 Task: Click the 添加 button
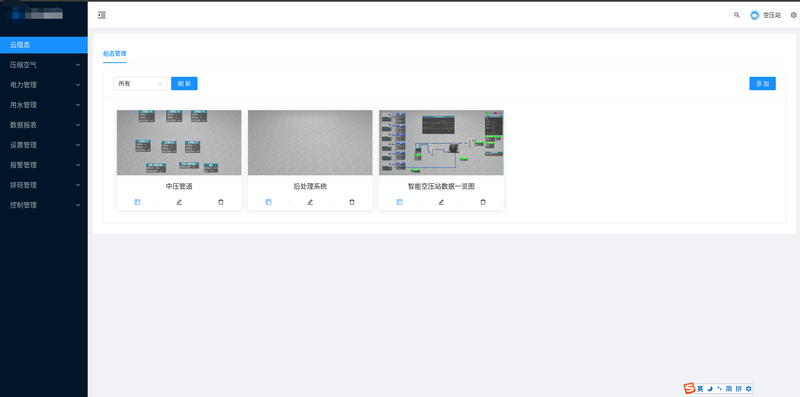click(x=762, y=84)
